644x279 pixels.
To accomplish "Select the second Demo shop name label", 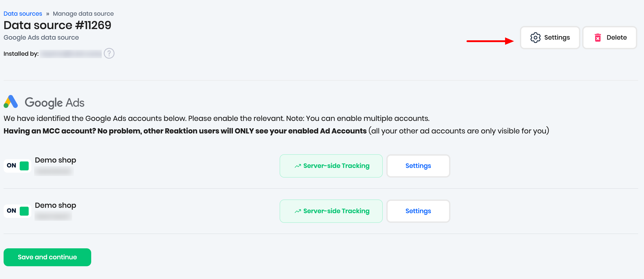I will pyautogui.click(x=56, y=205).
